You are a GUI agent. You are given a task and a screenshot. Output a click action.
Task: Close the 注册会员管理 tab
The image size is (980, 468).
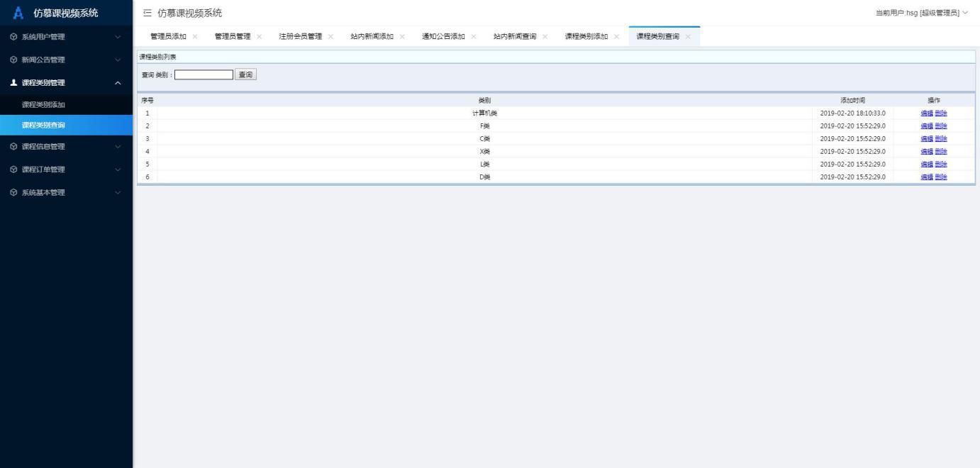pos(330,37)
